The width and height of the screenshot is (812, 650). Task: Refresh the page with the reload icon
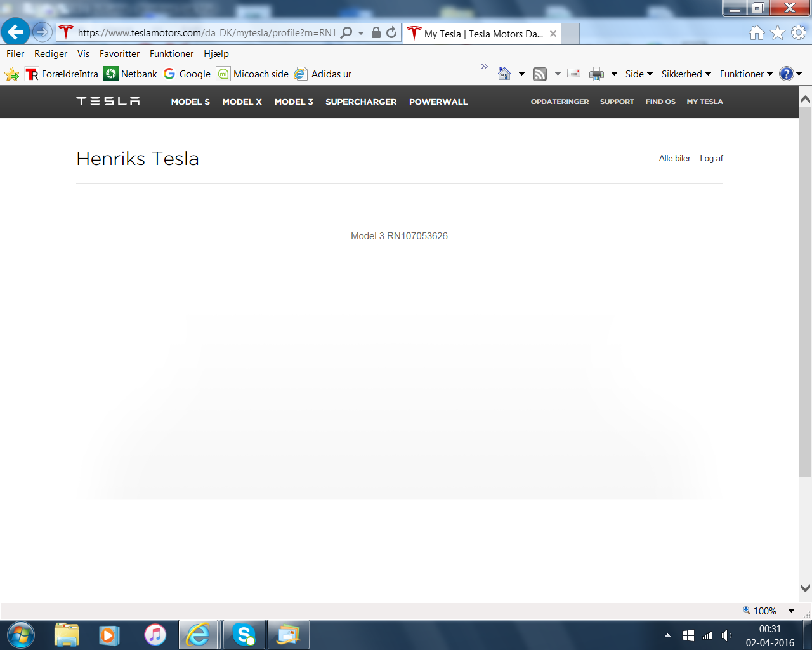391,33
